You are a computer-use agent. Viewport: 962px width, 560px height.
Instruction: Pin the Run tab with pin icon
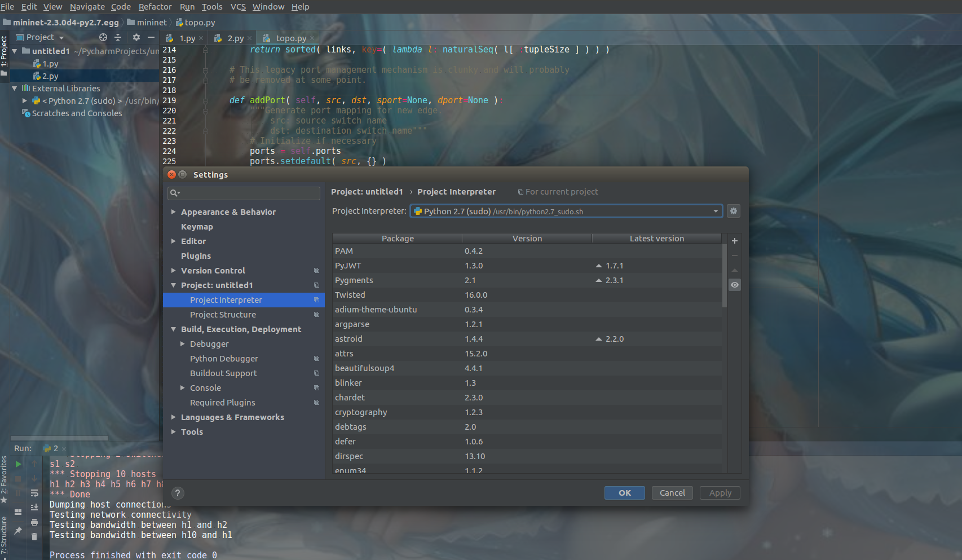pos(18,530)
